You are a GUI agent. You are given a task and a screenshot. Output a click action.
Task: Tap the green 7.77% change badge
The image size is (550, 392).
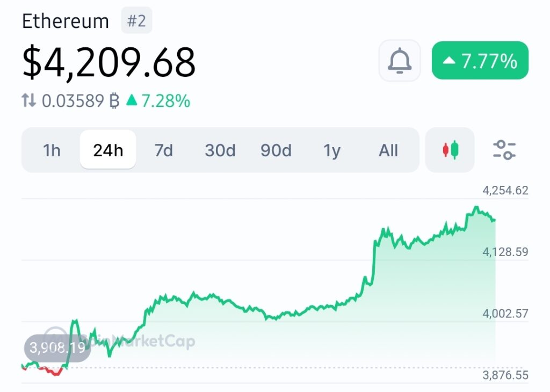tap(480, 61)
